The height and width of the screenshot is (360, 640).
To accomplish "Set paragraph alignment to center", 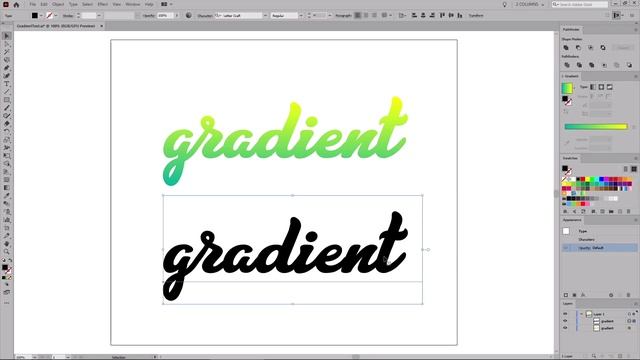I will pyautogui.click(x=366, y=16).
